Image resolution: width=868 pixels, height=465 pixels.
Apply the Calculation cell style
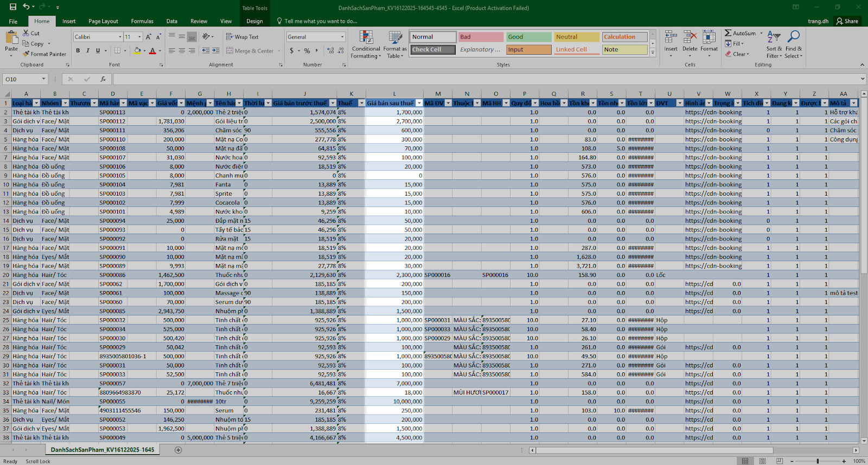click(625, 37)
